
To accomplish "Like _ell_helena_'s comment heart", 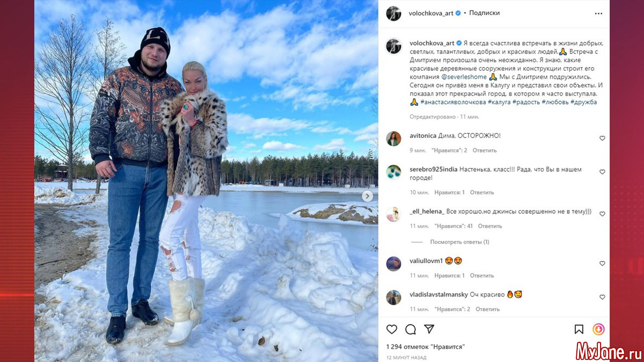I will (x=602, y=214).
